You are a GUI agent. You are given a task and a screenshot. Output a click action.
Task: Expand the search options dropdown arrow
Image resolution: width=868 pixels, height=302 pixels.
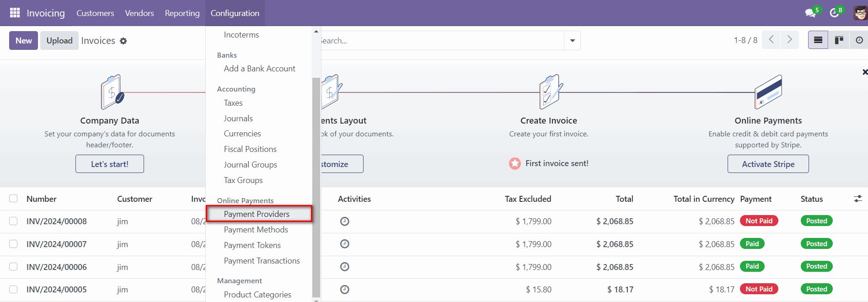click(x=572, y=41)
